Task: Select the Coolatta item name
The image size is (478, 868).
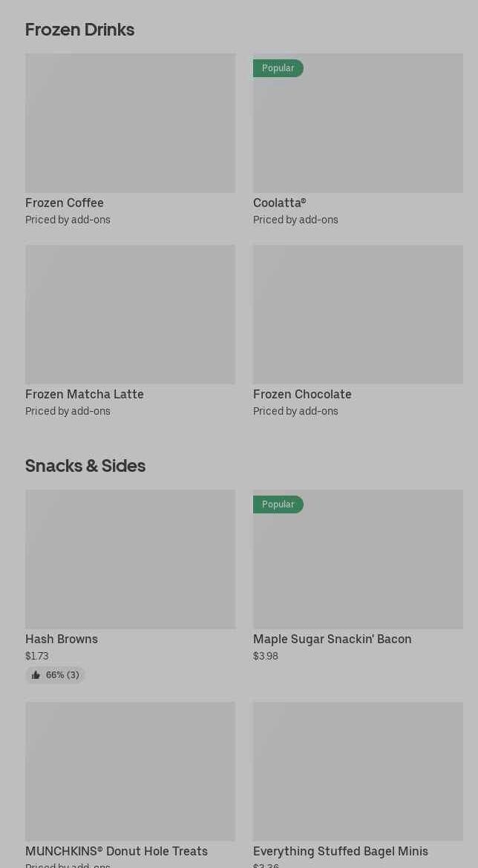Action: pyautogui.click(x=280, y=203)
